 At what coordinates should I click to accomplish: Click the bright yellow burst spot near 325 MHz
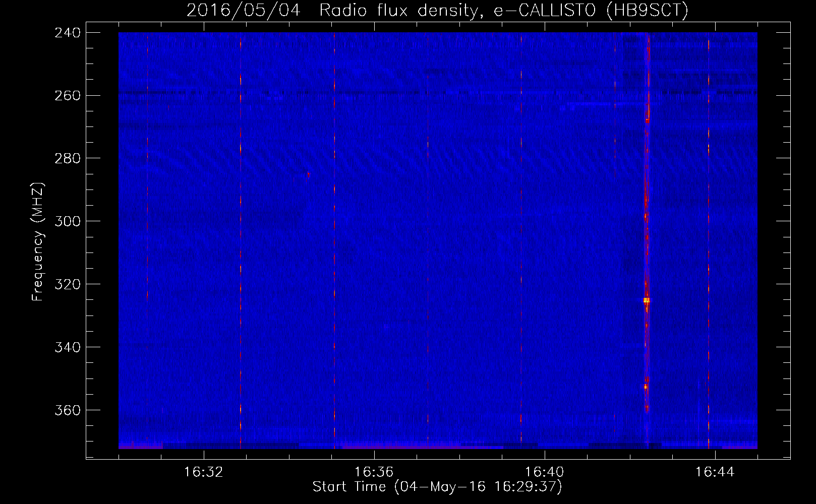coord(647,300)
